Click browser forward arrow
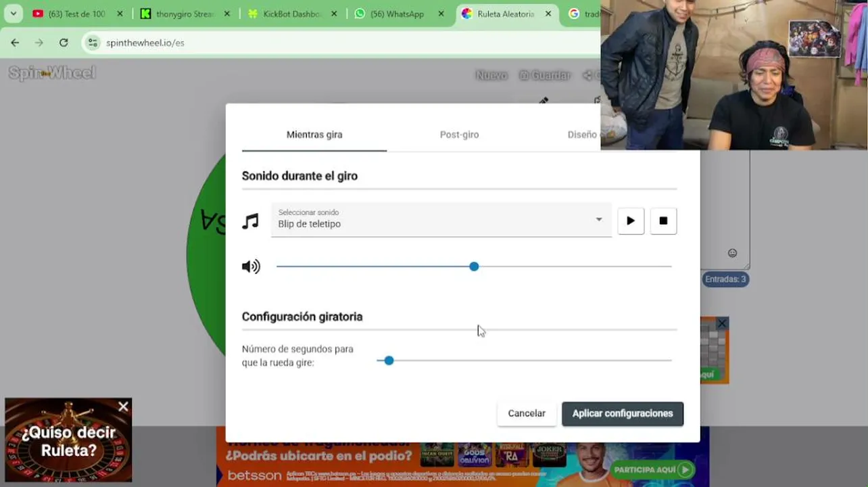 (x=39, y=43)
